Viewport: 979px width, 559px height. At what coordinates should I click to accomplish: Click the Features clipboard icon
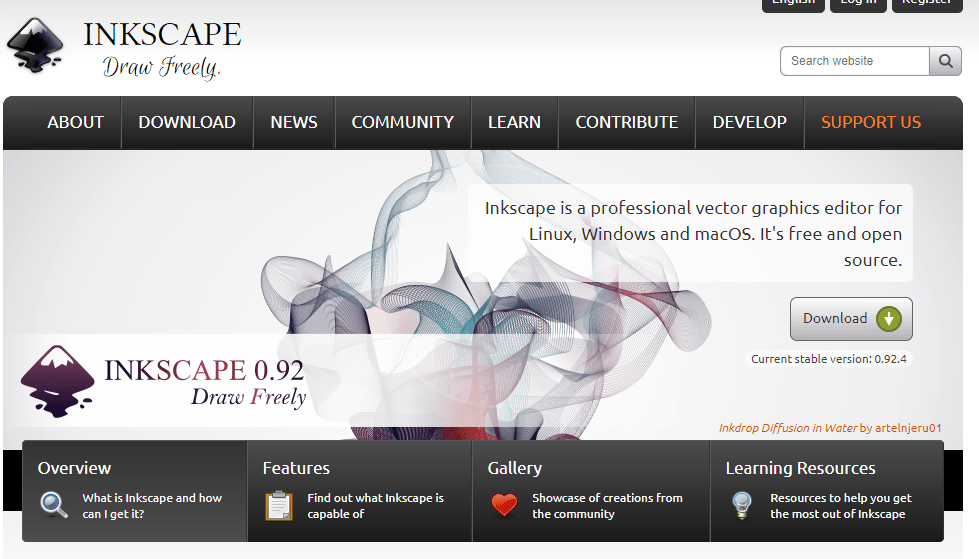[x=278, y=505]
